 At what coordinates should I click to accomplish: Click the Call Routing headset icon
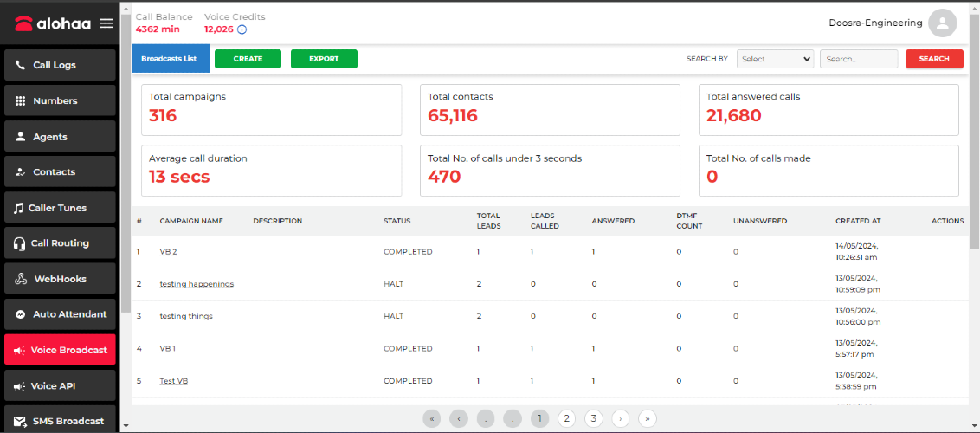coord(19,243)
